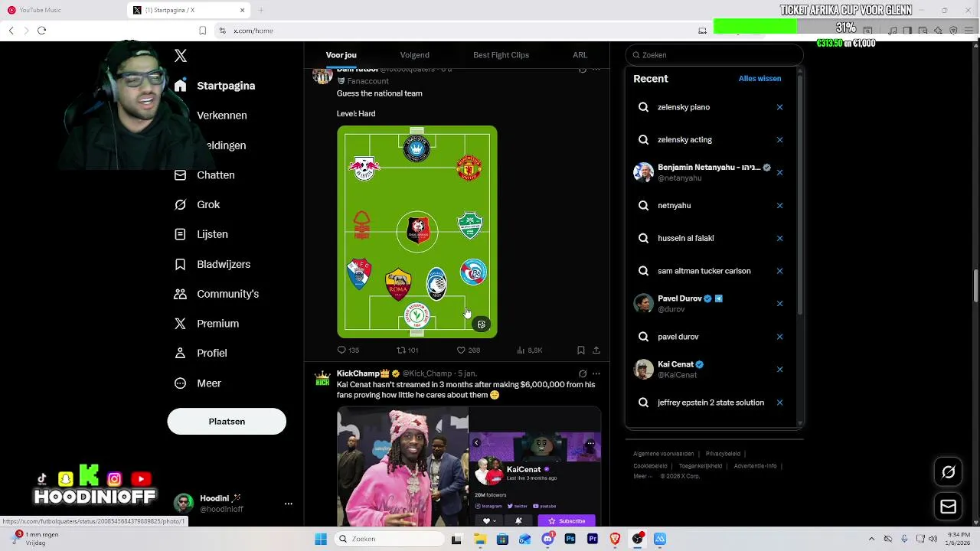
Task: Click the X logo in the sidebar
Action: pos(181,56)
